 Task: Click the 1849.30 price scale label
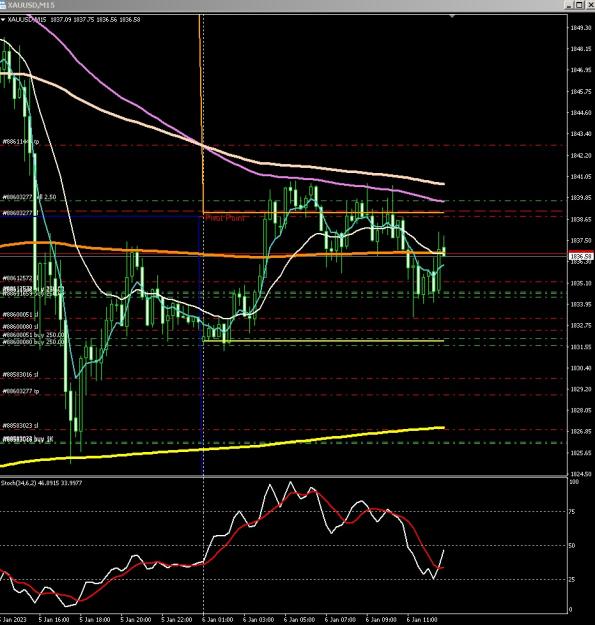(581, 28)
